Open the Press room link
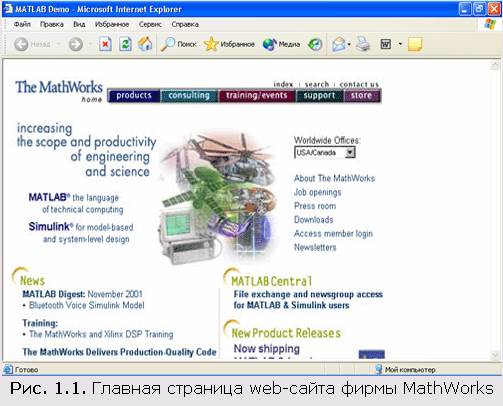This screenshot has height=406, width=503. click(x=315, y=206)
